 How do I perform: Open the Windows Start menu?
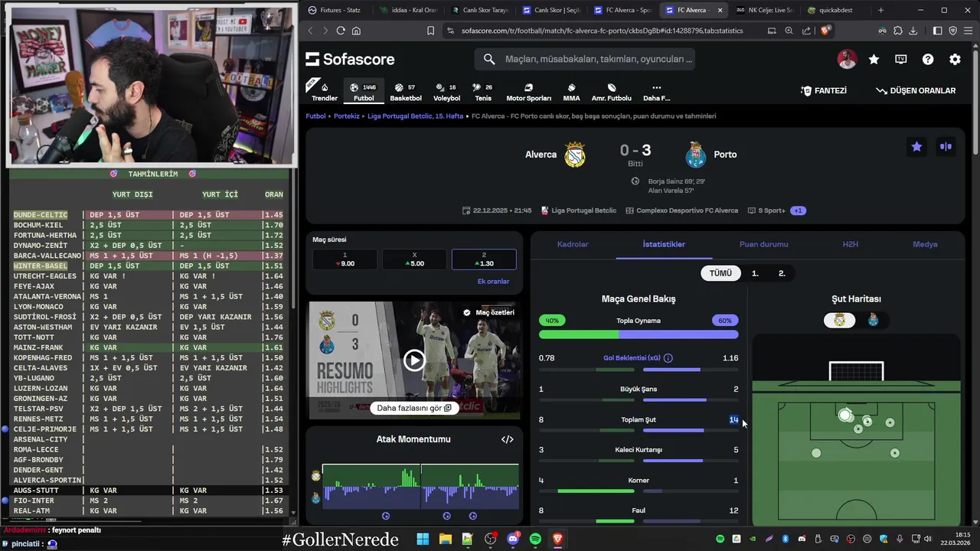point(423,539)
